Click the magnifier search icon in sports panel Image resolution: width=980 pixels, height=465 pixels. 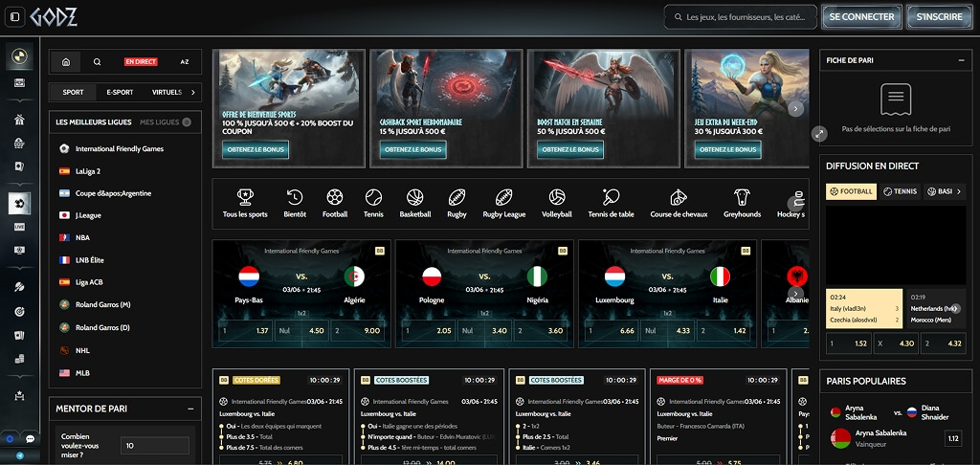[98, 62]
